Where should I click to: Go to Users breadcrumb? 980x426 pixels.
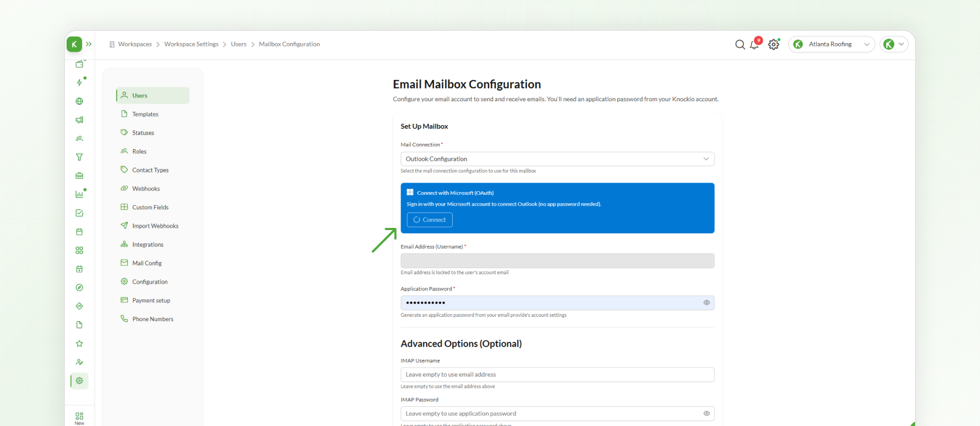tap(239, 44)
